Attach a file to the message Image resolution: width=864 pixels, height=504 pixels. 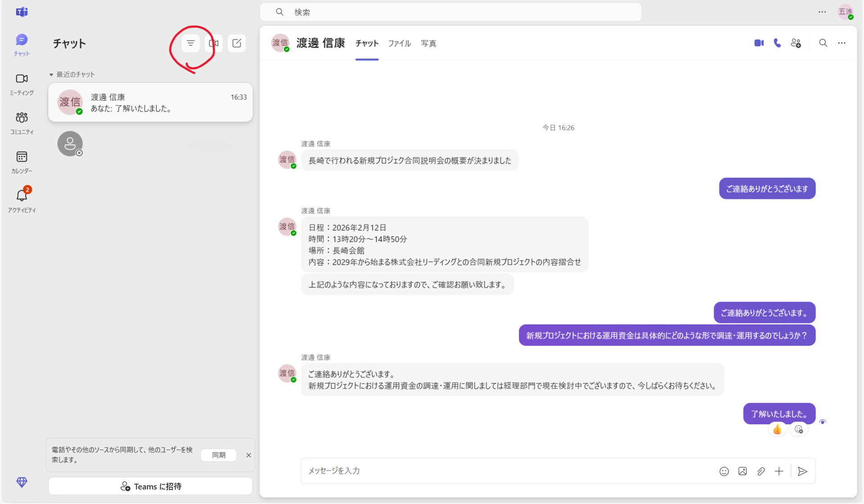(761, 471)
